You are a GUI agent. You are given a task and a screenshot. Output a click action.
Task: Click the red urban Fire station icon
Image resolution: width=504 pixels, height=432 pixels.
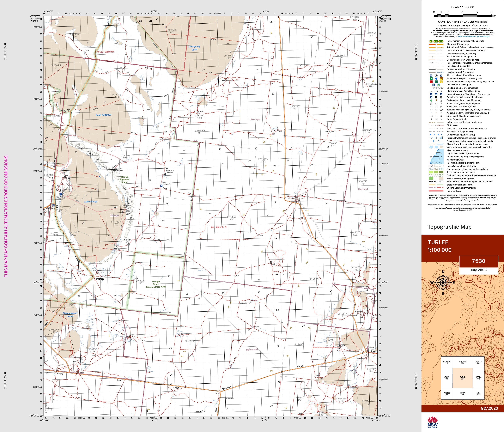click(431, 82)
